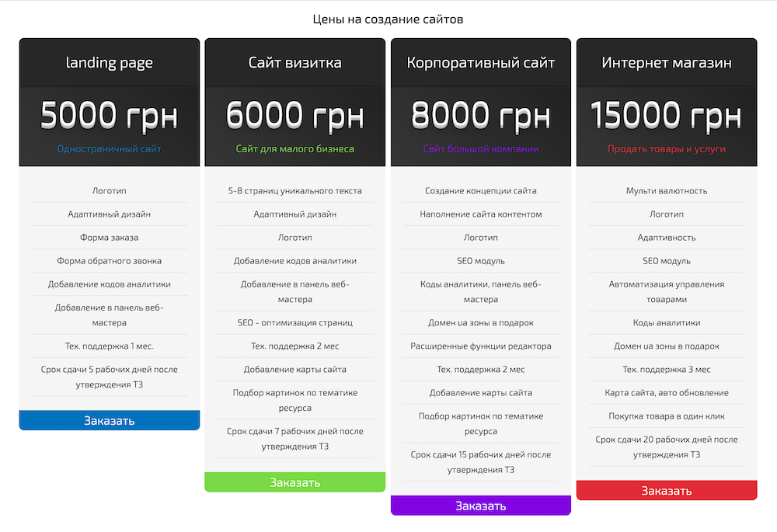
Task: Click the purple Заказать button for Корпоративный сайт
Action: pos(481,506)
